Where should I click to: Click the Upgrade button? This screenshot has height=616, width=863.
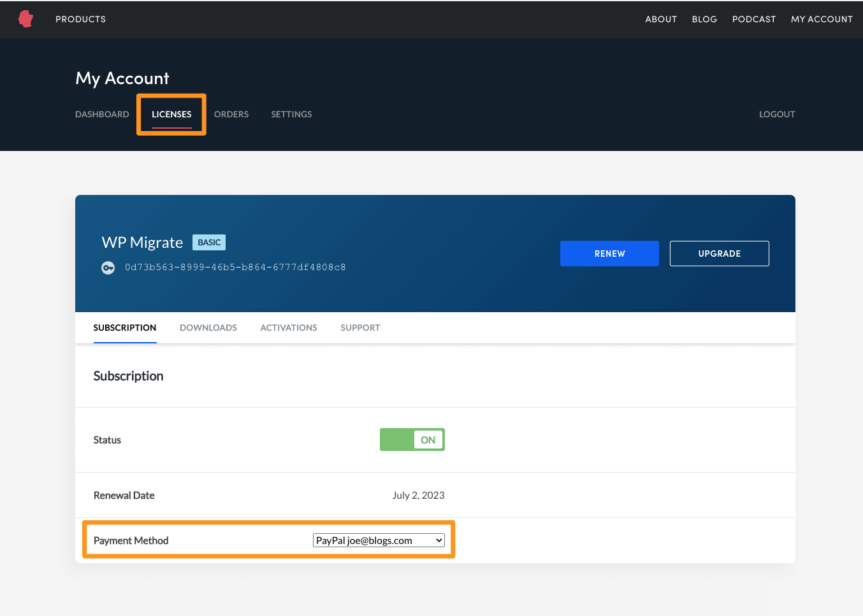click(x=719, y=254)
